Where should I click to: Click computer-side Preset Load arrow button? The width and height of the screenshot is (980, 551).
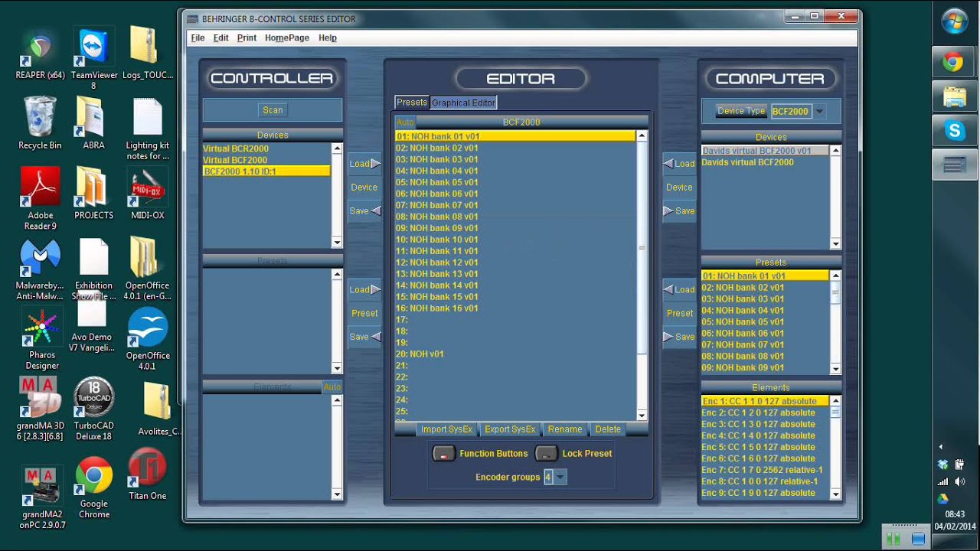point(680,290)
